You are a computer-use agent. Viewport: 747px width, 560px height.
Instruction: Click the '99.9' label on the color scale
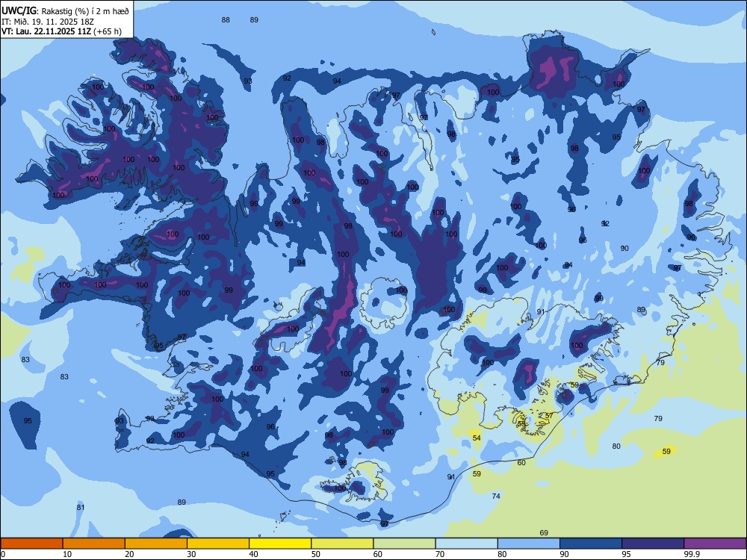(691, 554)
